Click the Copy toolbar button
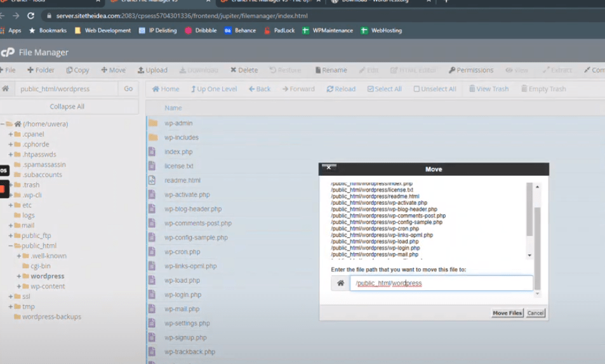This screenshot has height=364, width=605. click(77, 70)
